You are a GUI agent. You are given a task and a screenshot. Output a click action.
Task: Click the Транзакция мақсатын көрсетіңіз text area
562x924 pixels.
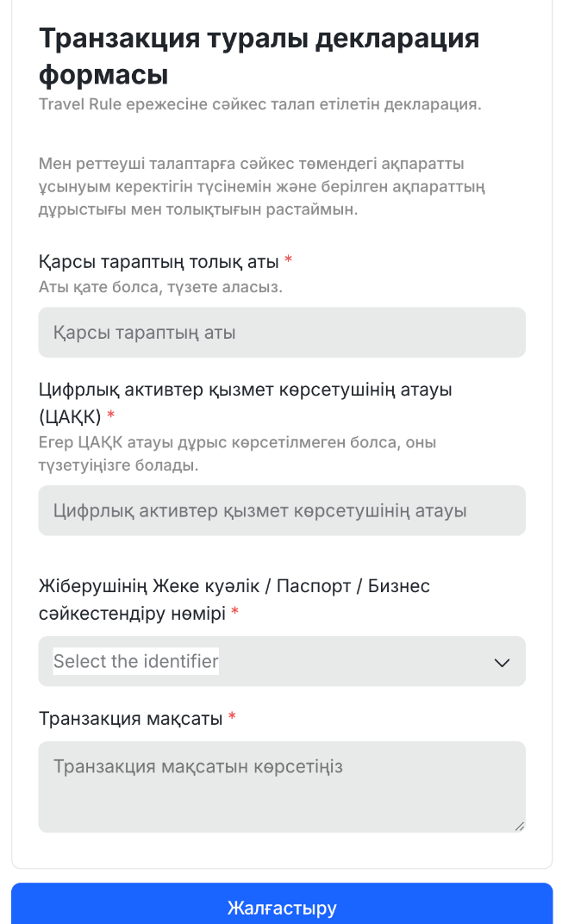[x=281, y=786]
